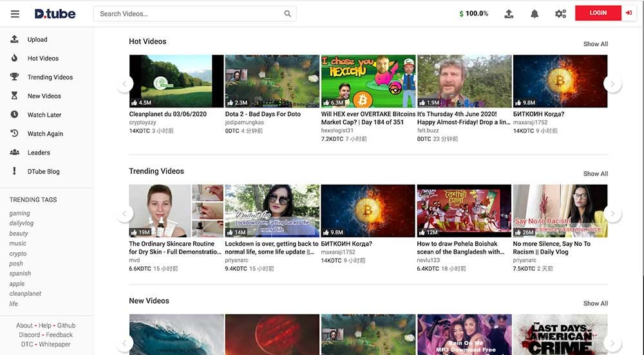The height and width of the screenshot is (355, 644).
Task: Open the Whitepaper footer link
Action: (x=55, y=344)
